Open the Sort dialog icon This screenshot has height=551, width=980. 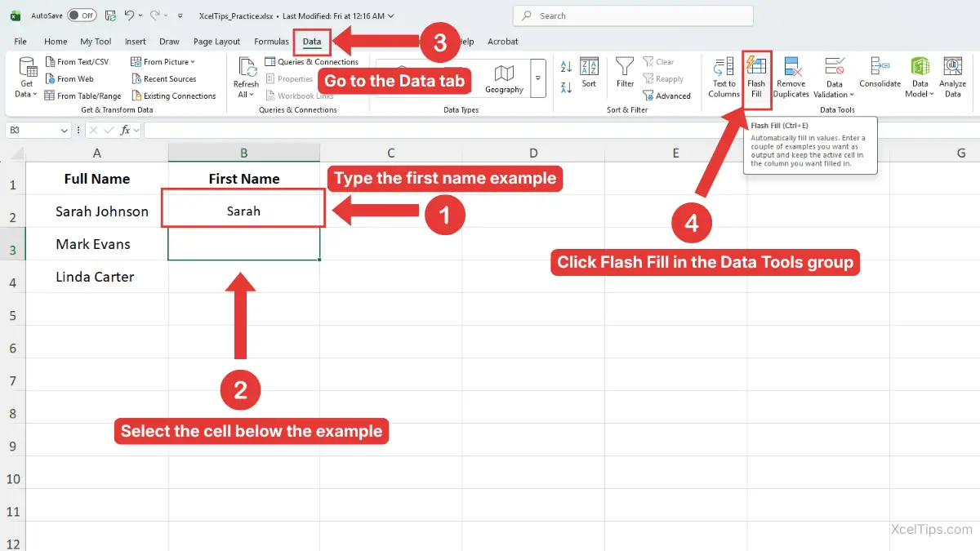589,73
